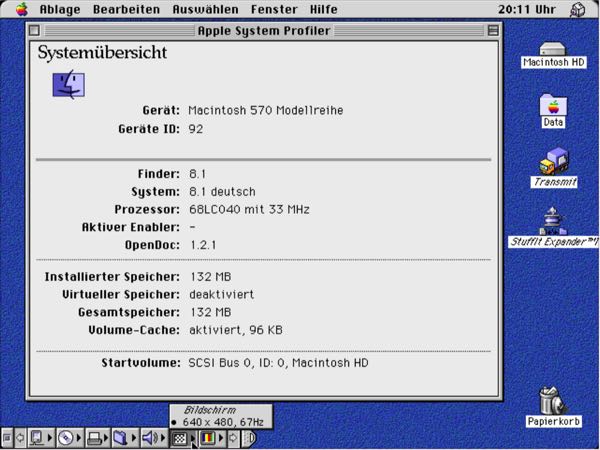600x450 pixels.
Task: Click the Control Strip right scroll arrow
Action: pyautogui.click(x=233, y=438)
